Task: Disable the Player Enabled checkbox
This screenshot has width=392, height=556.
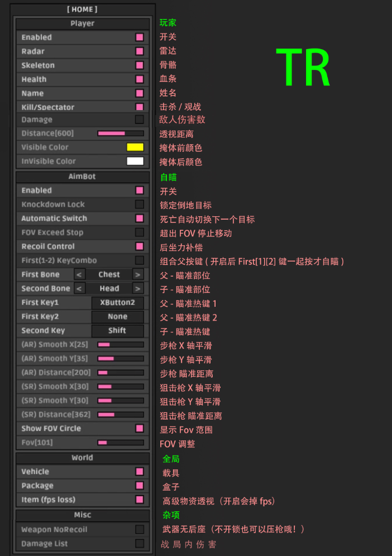Action: [x=139, y=37]
